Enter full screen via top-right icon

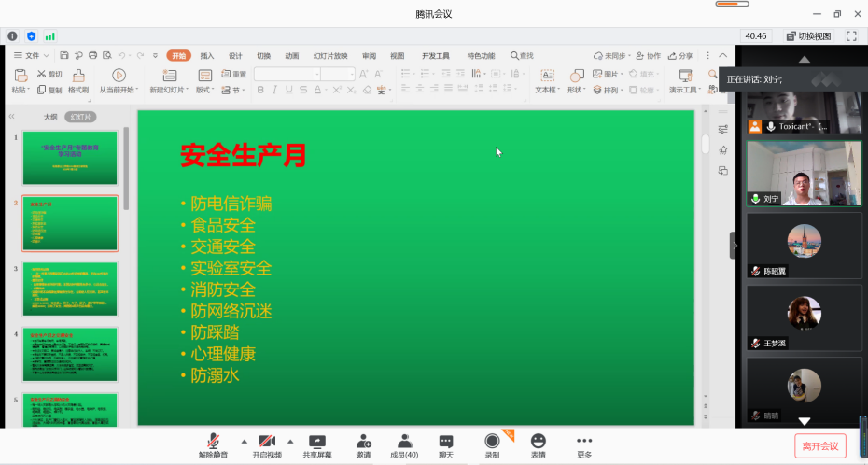(x=851, y=35)
